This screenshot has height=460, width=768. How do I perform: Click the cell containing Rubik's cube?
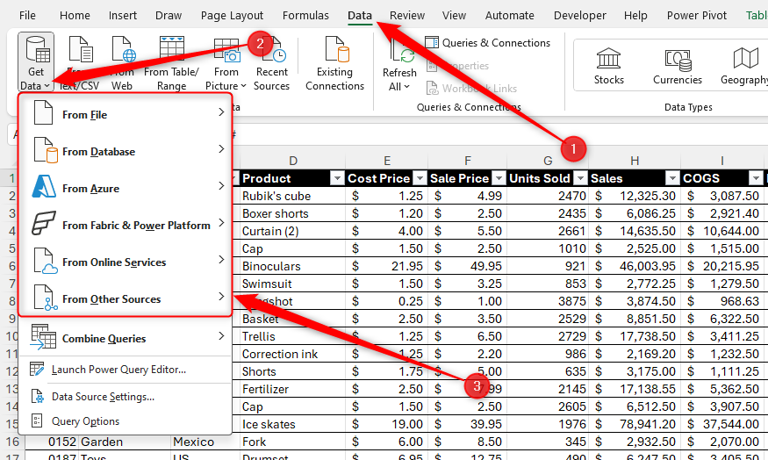[x=292, y=196]
